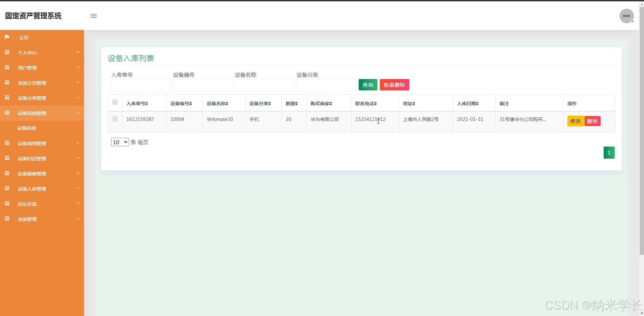
Task: Focus the 入库单号 search input
Action: (141, 85)
